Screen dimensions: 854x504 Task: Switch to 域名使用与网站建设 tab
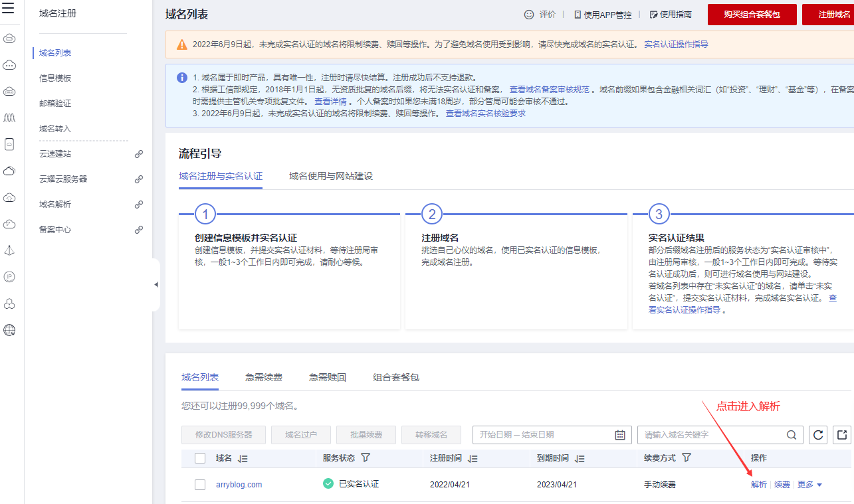(331, 176)
